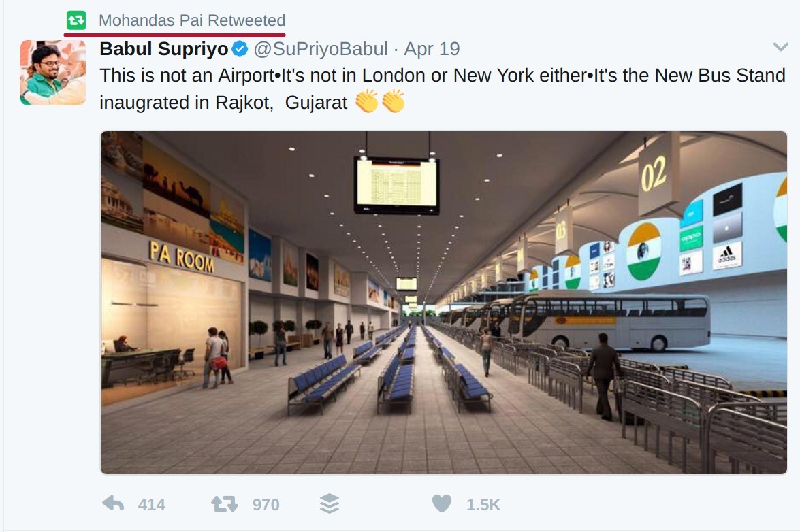Image resolution: width=800 pixels, height=532 pixels.
Task: Click the second clapping hands emoji
Action: tap(393, 102)
